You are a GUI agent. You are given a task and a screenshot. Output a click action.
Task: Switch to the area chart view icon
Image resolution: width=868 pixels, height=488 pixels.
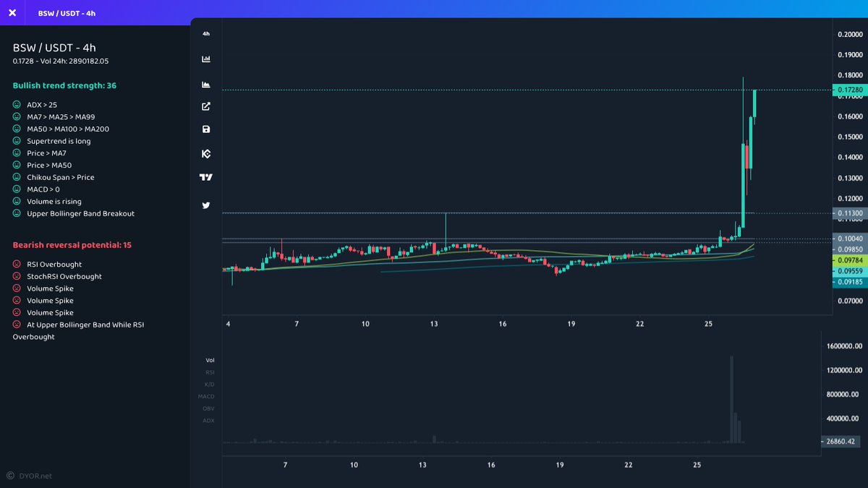(x=206, y=85)
